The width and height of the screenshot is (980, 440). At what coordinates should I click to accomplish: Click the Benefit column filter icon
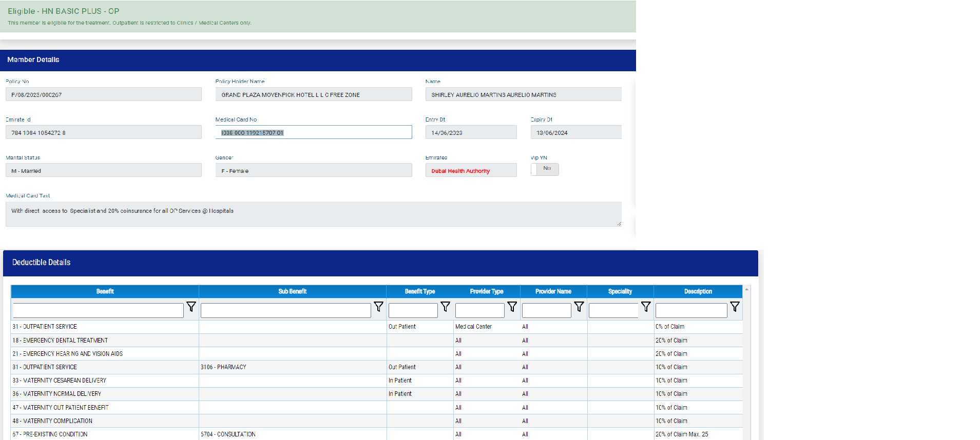click(191, 307)
